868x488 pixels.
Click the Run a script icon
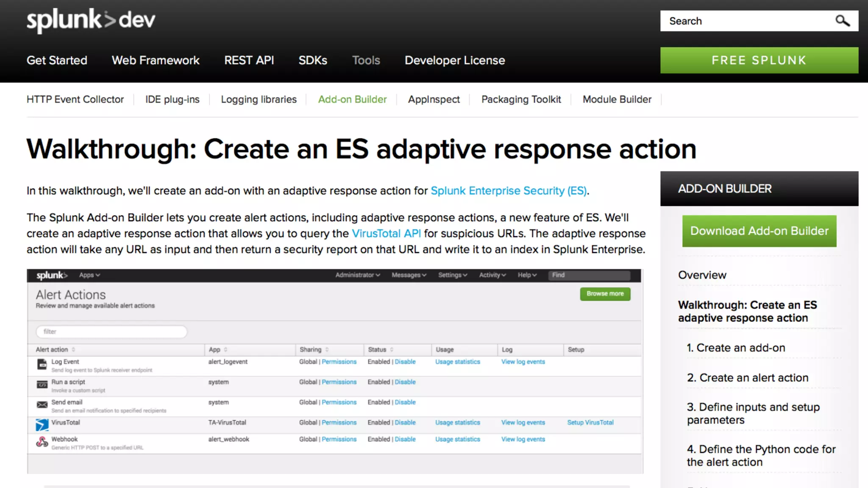pos(42,385)
